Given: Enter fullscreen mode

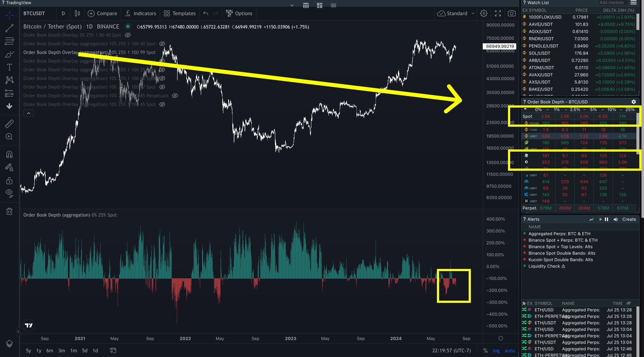Looking at the screenshot, I should click(498, 13).
